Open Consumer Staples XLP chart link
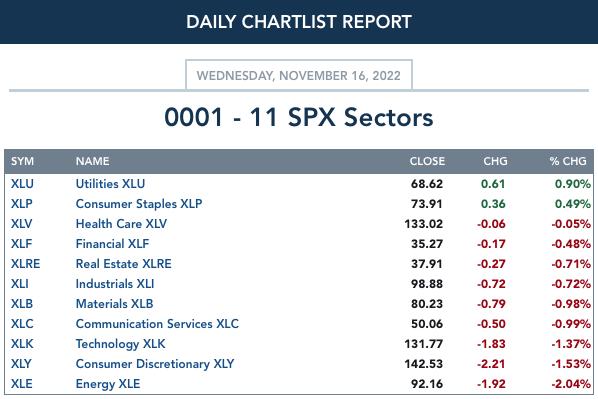The height and width of the screenshot is (399, 598). tap(139, 204)
